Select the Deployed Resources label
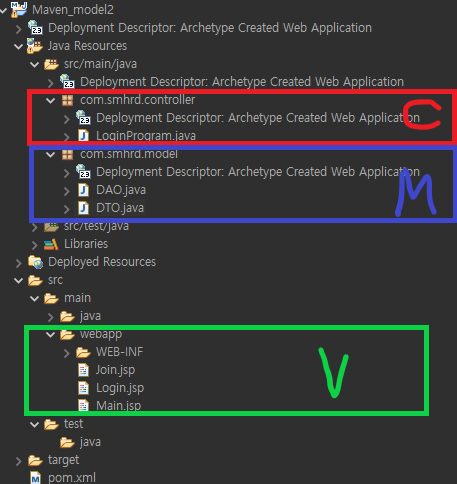Image resolution: width=457 pixels, height=484 pixels. click(102, 262)
